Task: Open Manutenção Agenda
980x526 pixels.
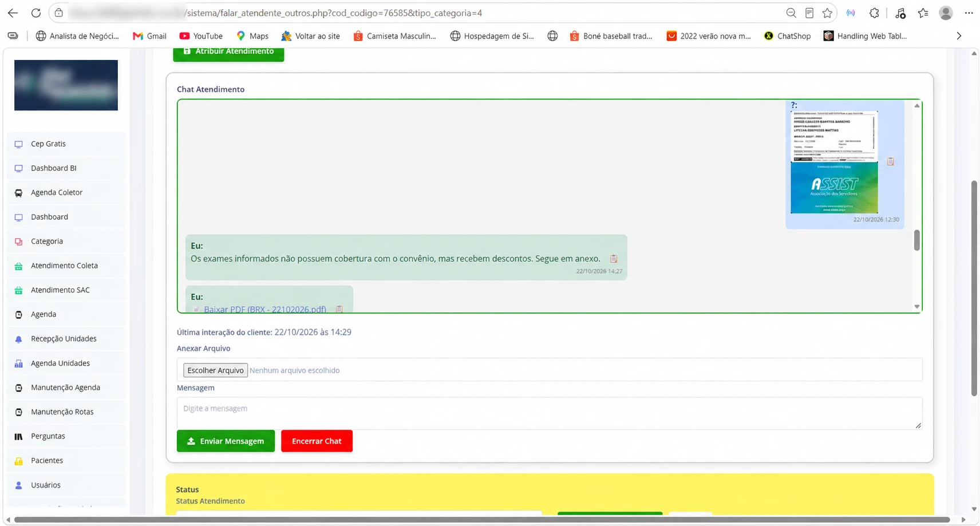Action: pyautogui.click(x=66, y=387)
